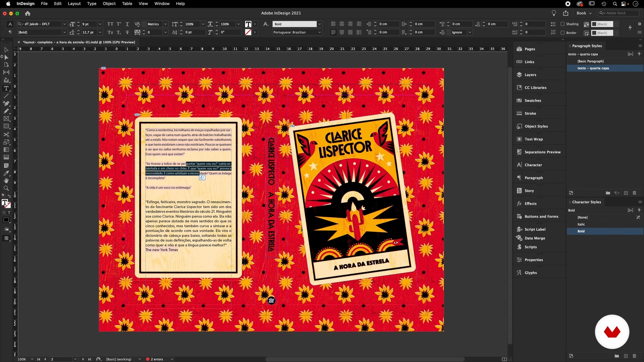Click the next page arrow in status bar
The image size is (644, 362).
[83, 359]
